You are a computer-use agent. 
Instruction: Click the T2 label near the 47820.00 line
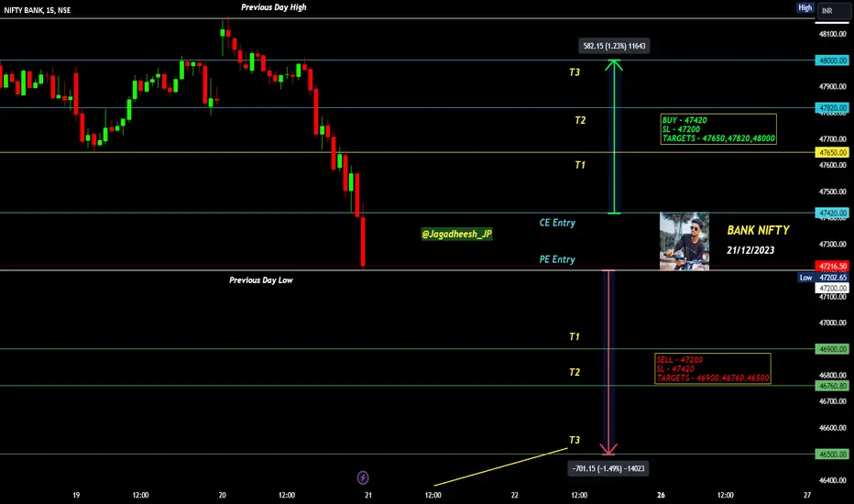pos(580,120)
